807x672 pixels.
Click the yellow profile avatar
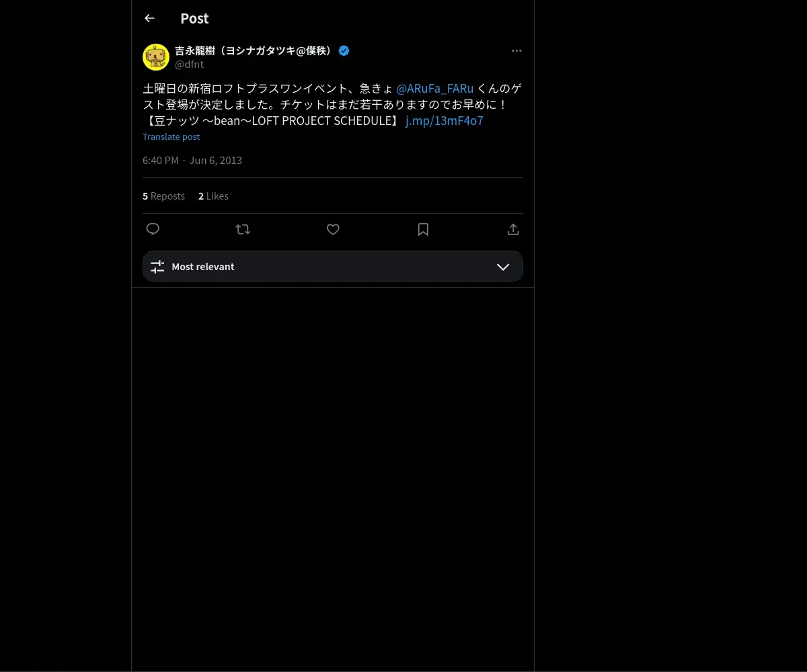pos(156,57)
